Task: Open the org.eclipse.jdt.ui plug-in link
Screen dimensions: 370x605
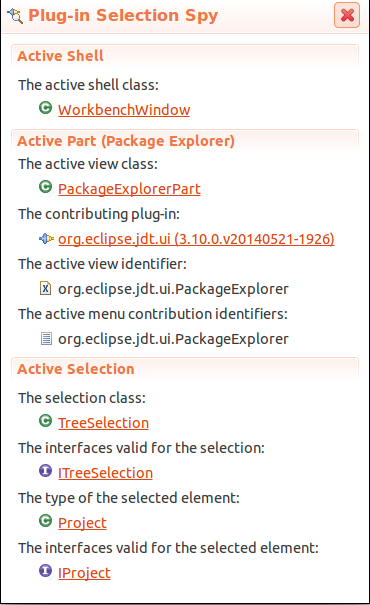Action: coord(196,239)
